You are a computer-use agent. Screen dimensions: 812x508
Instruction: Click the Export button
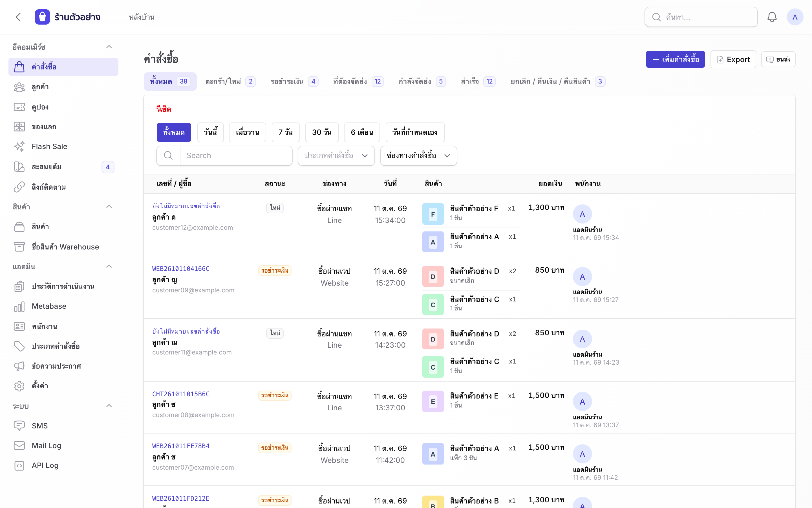tap(733, 60)
